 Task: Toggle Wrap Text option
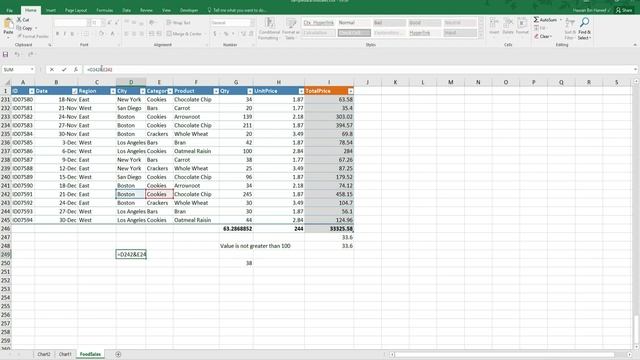[x=178, y=23]
